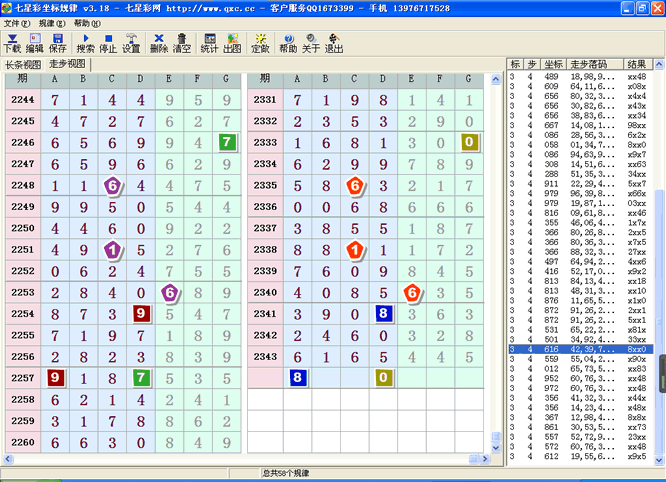666x482 pixels.
Task: Open the 帮助 help toolbar icon
Action: (288, 43)
